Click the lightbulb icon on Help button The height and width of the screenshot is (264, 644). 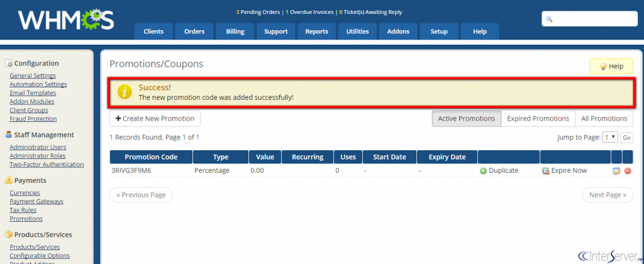click(x=603, y=67)
